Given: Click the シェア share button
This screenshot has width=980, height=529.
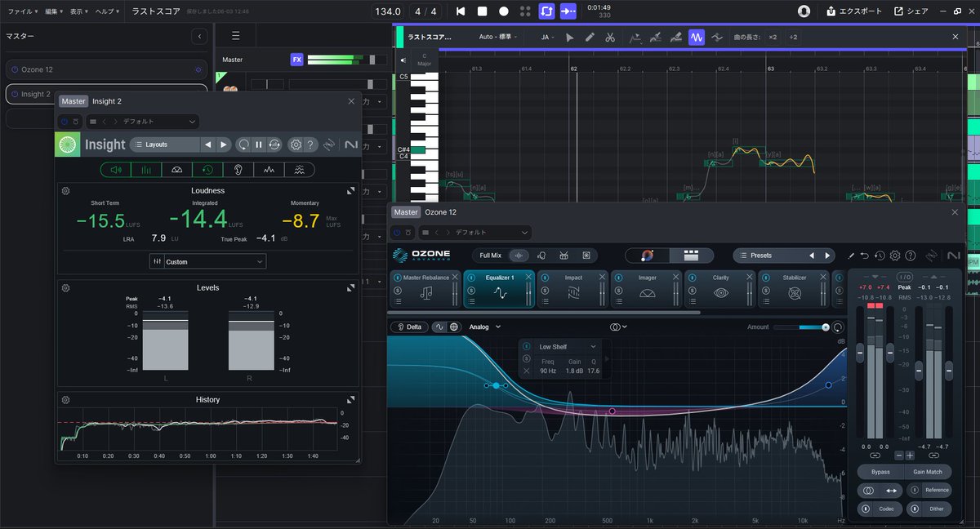Looking at the screenshot, I should click(911, 11).
